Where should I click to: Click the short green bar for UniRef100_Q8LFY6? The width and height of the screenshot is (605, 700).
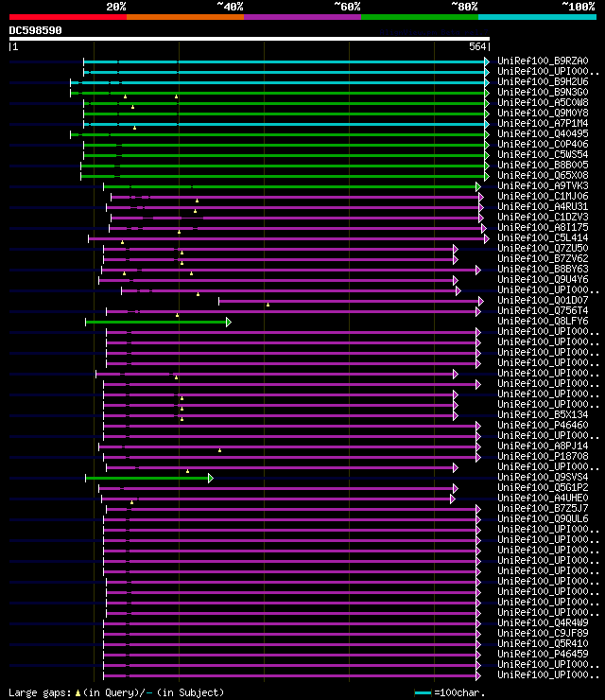pyautogui.click(x=156, y=322)
